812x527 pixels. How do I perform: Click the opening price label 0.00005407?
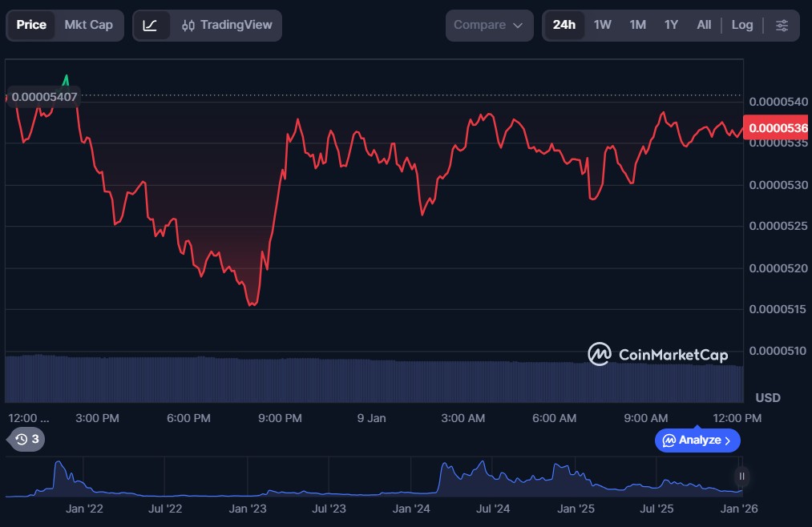click(44, 96)
